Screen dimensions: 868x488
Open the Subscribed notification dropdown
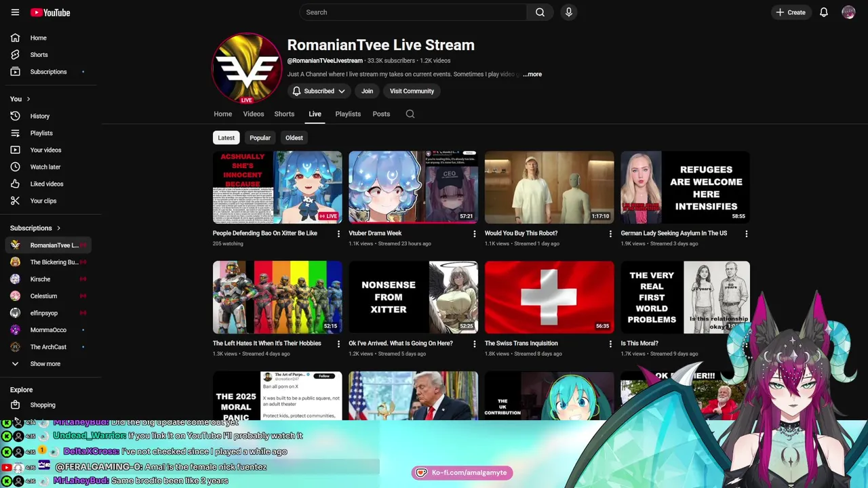click(318, 91)
